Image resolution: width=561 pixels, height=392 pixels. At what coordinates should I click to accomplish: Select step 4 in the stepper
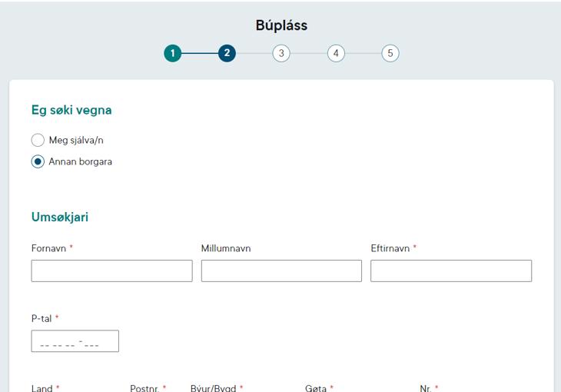tap(336, 53)
